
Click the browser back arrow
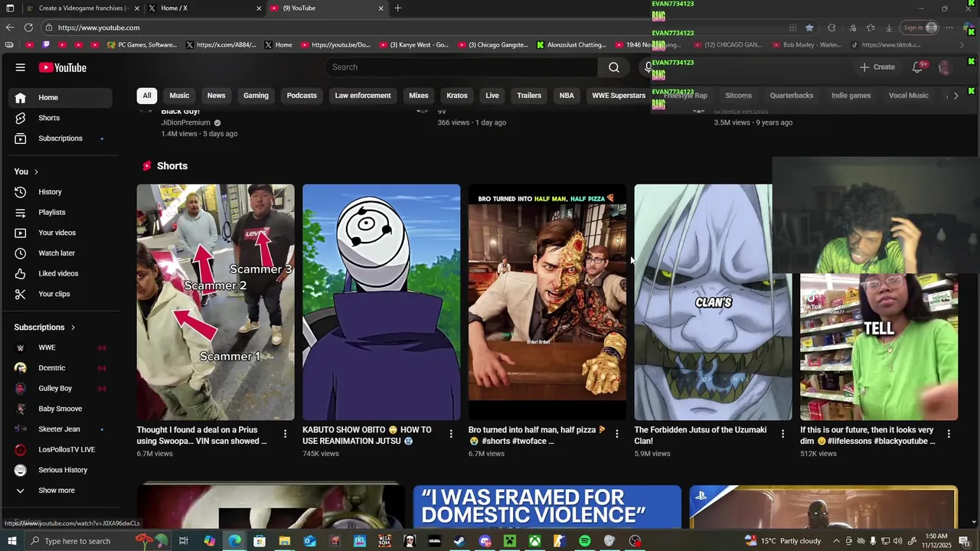(9, 28)
